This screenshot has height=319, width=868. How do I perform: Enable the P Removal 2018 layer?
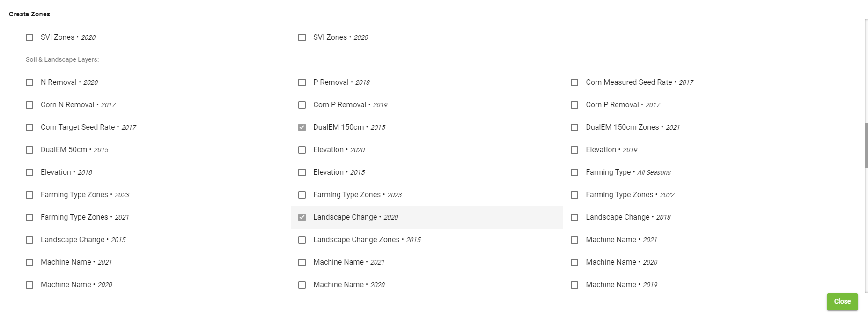302,82
